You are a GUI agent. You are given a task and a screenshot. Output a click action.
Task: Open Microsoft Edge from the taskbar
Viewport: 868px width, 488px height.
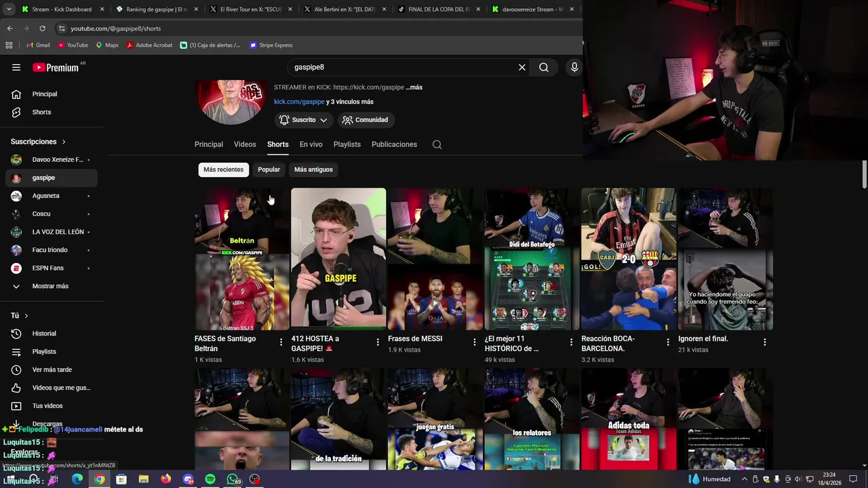(x=77, y=479)
